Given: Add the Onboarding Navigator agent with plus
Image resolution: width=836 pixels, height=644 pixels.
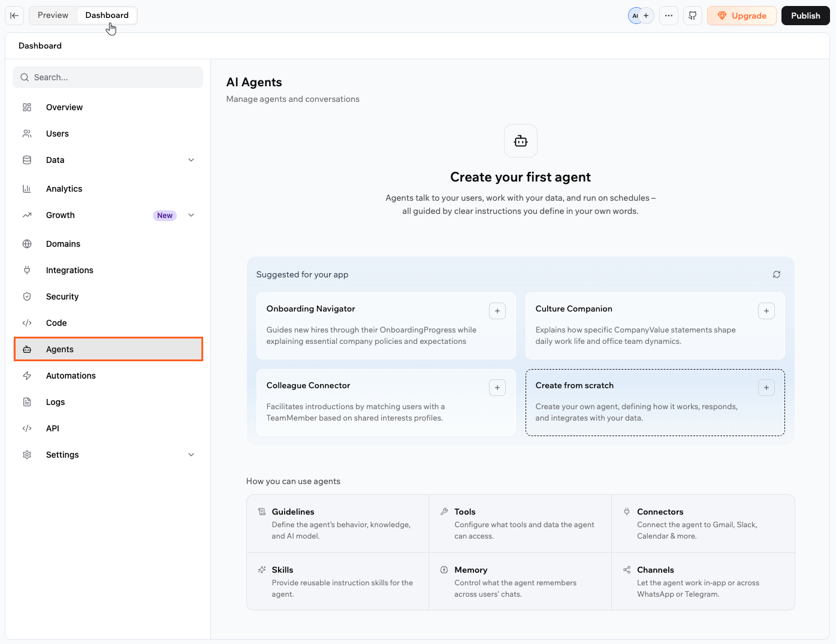Looking at the screenshot, I should click(x=497, y=311).
